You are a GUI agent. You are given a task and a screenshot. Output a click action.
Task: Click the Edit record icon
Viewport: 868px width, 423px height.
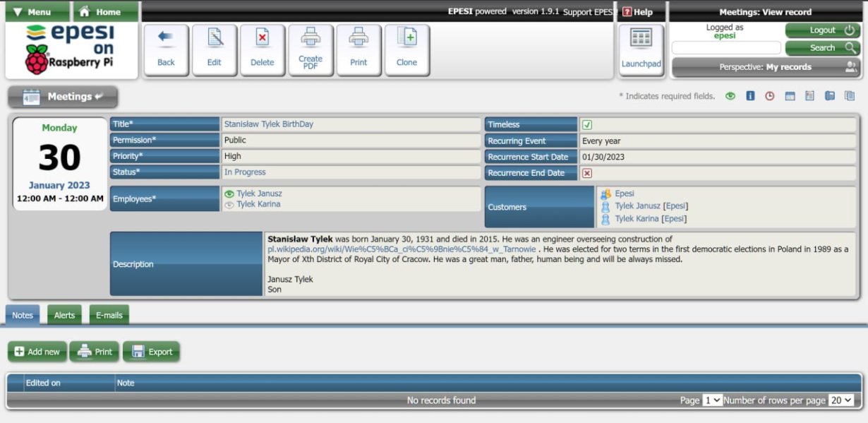pos(215,49)
